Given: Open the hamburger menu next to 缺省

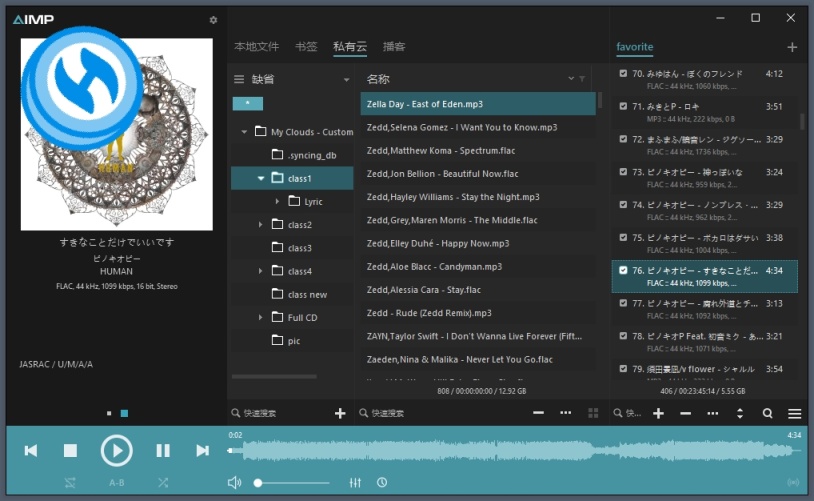Looking at the screenshot, I should [x=239, y=79].
